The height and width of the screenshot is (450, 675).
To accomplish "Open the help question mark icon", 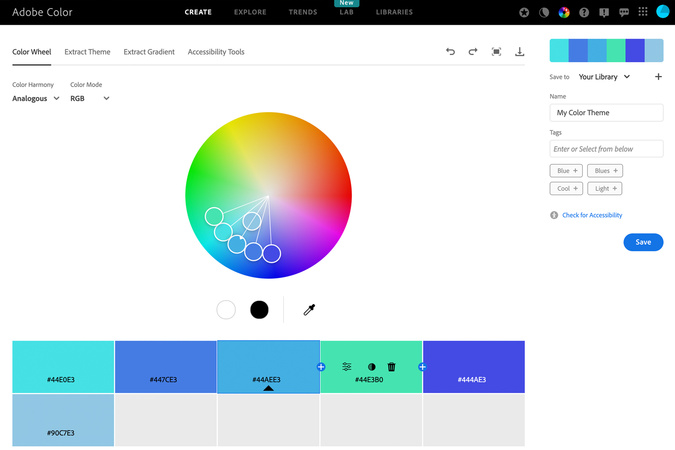I will (x=584, y=12).
